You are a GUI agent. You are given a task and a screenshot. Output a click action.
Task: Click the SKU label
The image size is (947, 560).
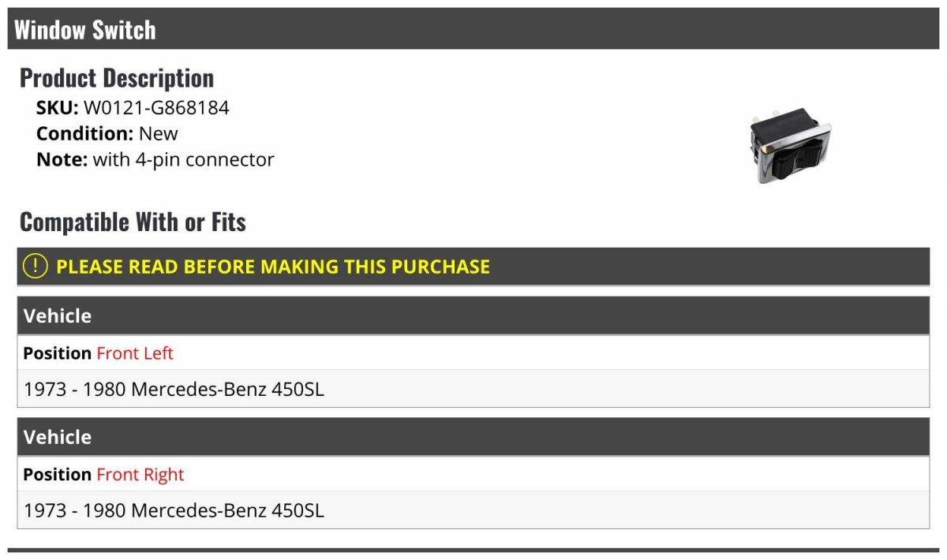click(58, 108)
